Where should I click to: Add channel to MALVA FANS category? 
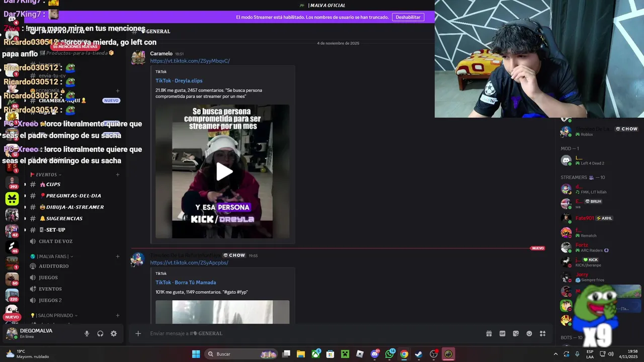point(117,256)
